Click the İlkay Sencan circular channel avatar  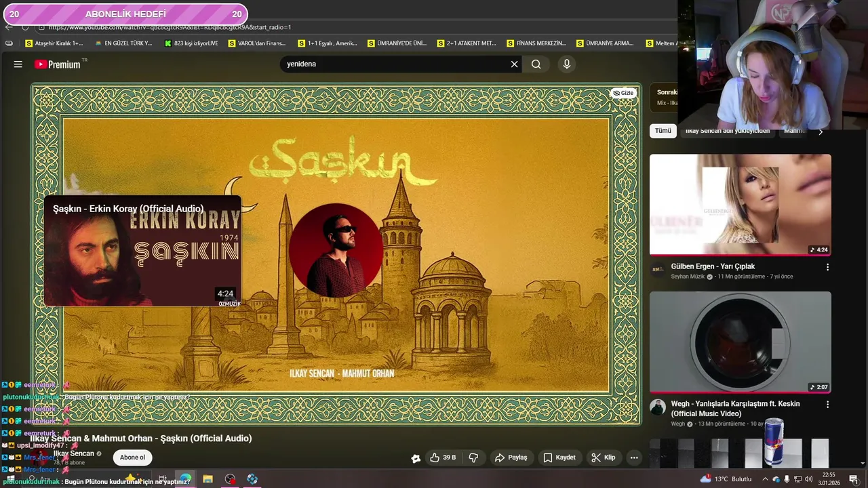(336, 251)
